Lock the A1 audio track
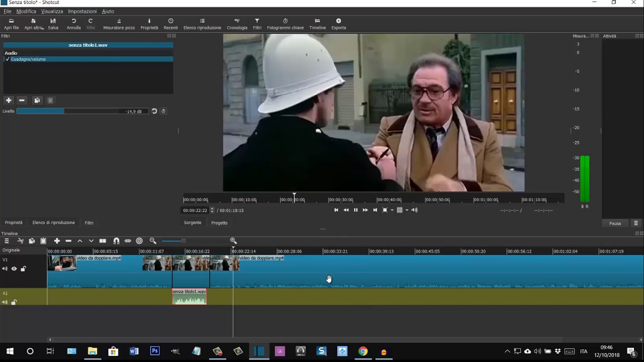 pyautogui.click(x=14, y=302)
